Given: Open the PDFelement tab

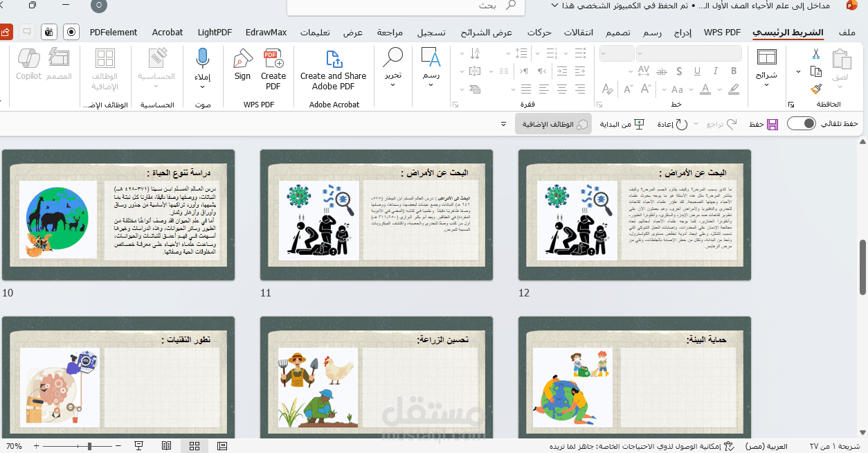Looking at the screenshot, I should click(114, 33).
